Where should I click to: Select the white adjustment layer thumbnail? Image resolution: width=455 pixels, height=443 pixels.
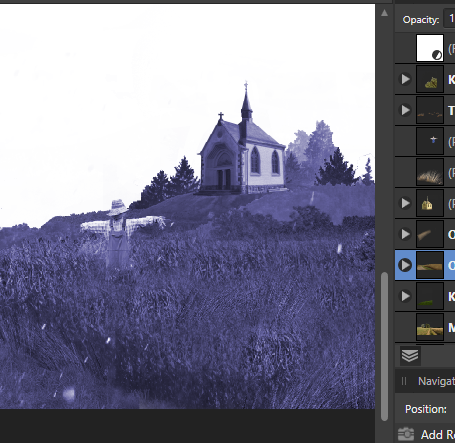coord(430,48)
